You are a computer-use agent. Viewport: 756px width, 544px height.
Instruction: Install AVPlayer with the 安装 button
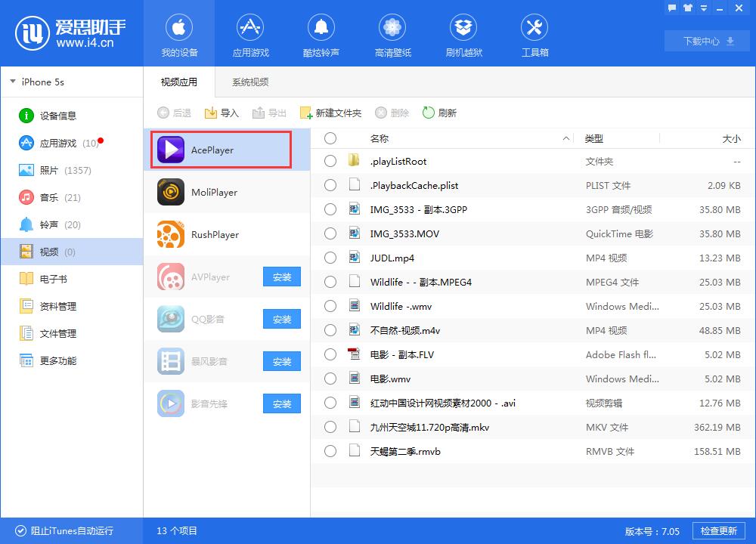281,277
